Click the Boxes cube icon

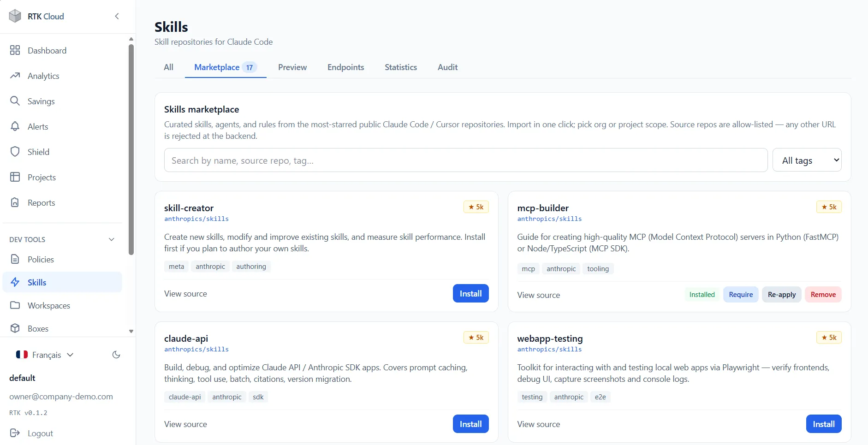click(x=15, y=328)
